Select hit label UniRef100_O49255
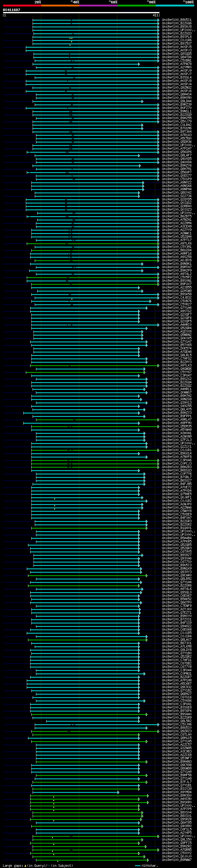197x868 pixels. [x=177, y=406]
